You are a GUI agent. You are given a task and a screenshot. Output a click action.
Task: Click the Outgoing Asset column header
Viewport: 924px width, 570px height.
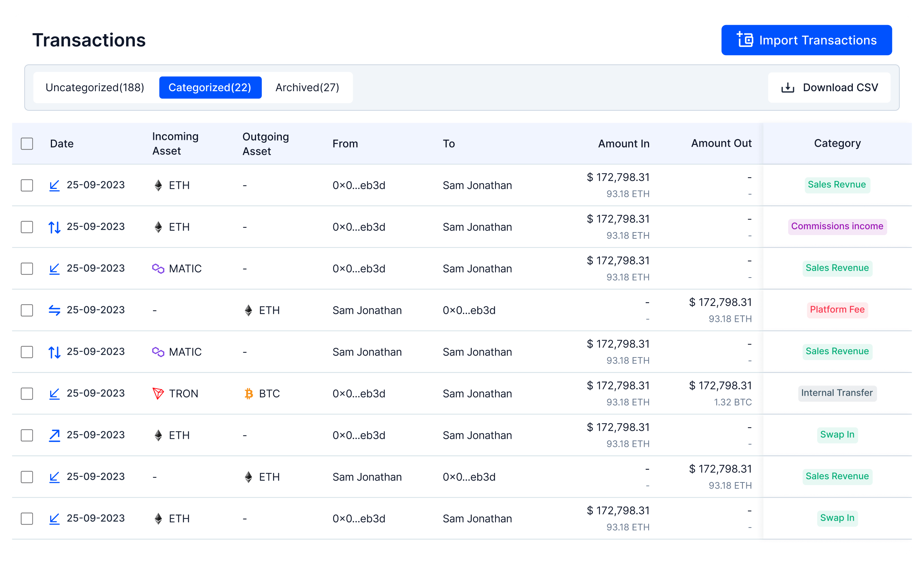pos(266,144)
